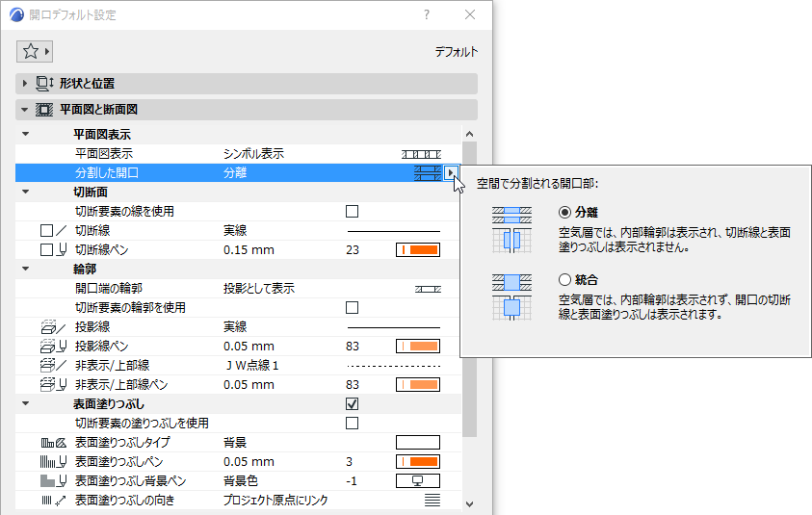Screen dimensions: 812x515
Task: Click the 分離 illustration thumbnail in popup
Action: (511, 230)
